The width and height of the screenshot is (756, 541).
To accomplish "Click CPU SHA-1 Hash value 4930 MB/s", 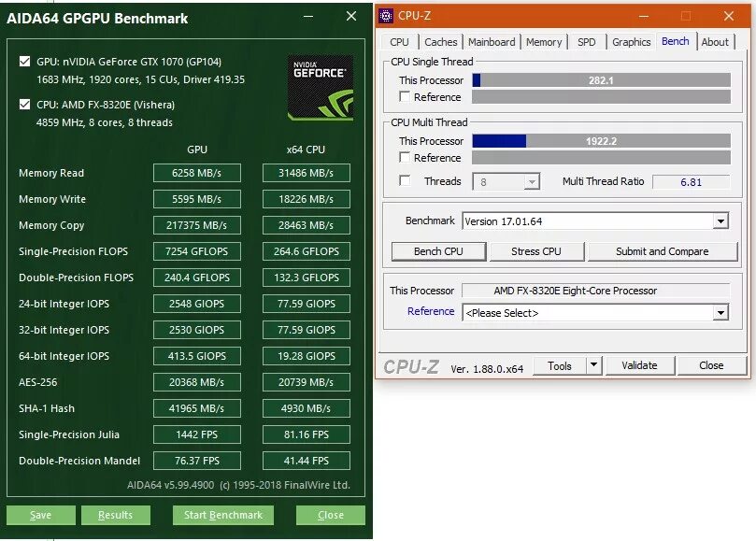I will [x=307, y=408].
